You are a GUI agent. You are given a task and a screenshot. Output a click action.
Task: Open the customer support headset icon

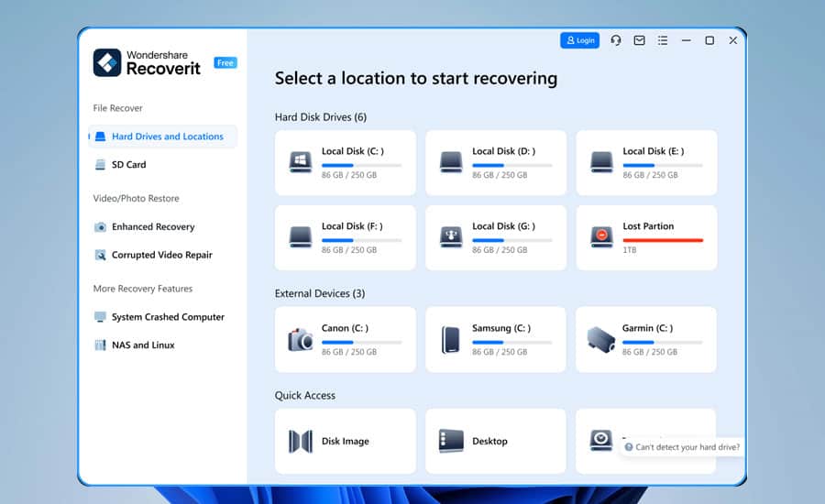pyautogui.click(x=616, y=40)
